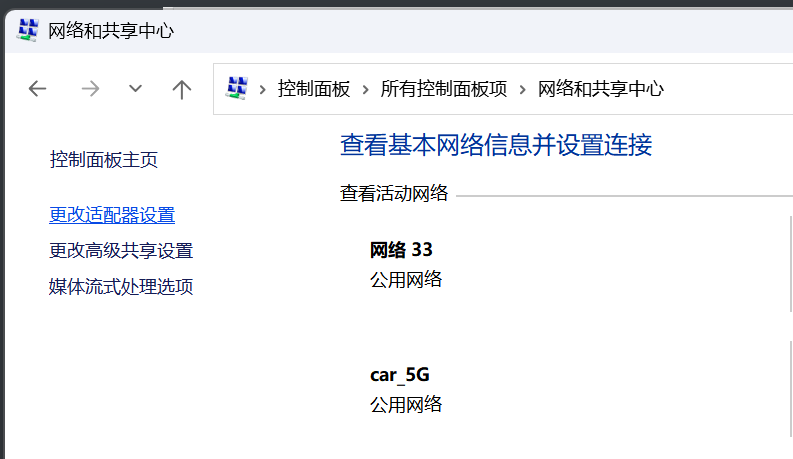The height and width of the screenshot is (459, 793).
Task: Go up one level with Up arrow
Action: tap(182, 89)
